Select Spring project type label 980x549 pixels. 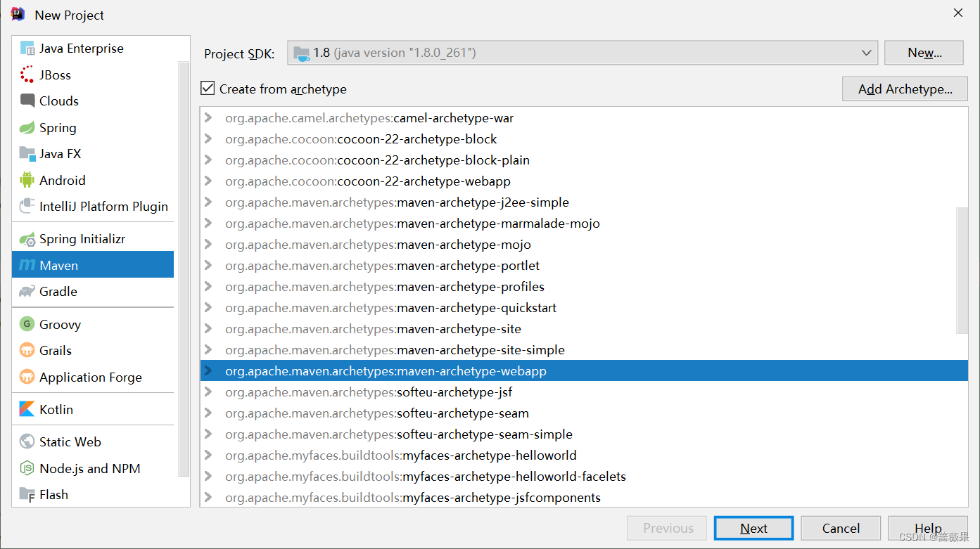tap(58, 128)
